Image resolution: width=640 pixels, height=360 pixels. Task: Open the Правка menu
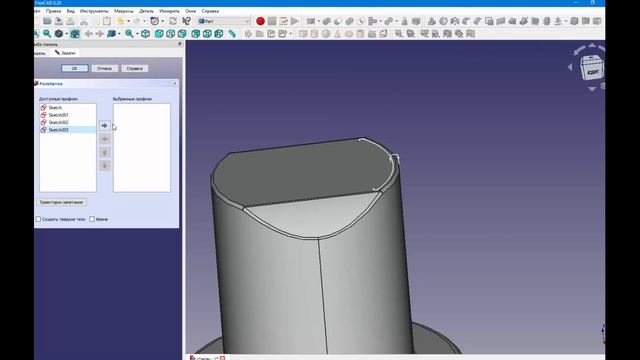pos(53,11)
